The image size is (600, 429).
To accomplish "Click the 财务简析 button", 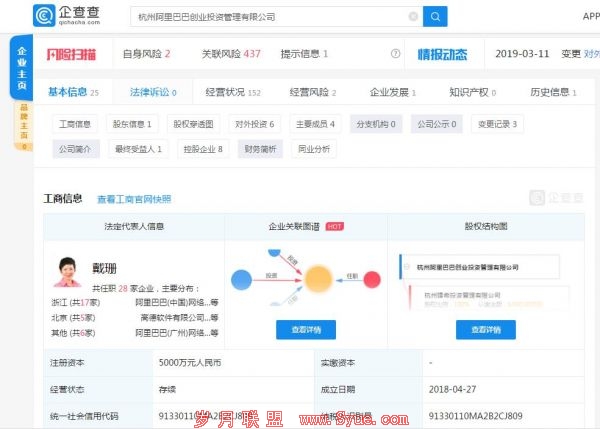I will click(x=260, y=149).
